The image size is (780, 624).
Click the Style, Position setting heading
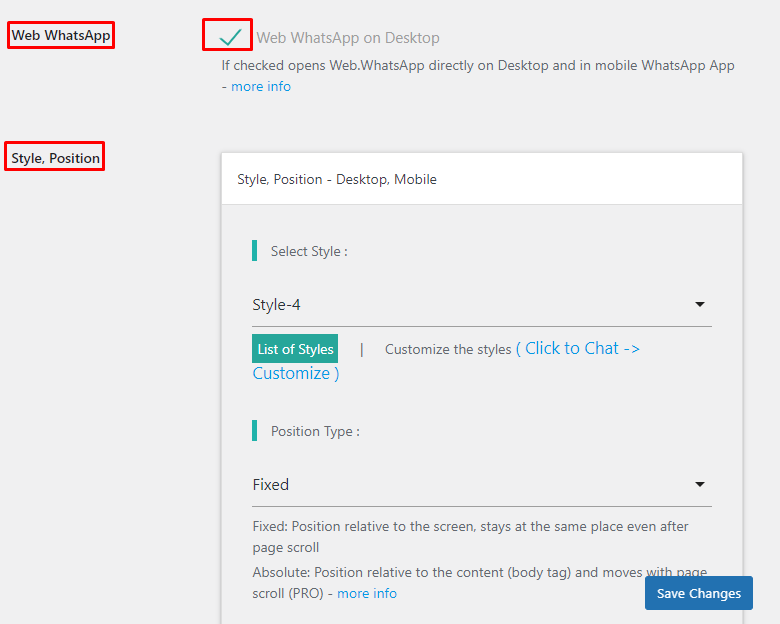pos(55,158)
